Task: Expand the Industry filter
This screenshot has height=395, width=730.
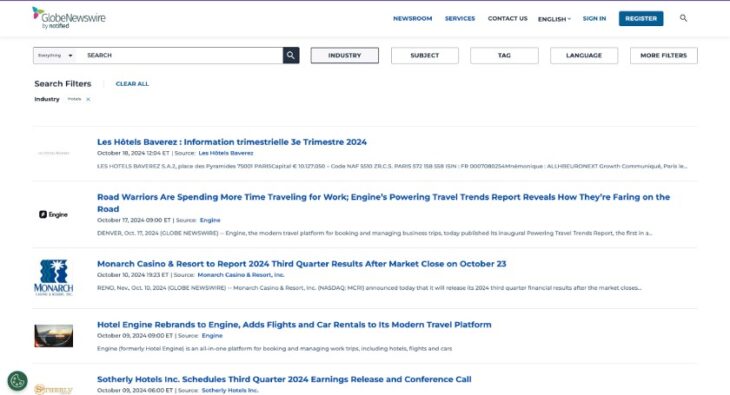Action: tap(345, 55)
